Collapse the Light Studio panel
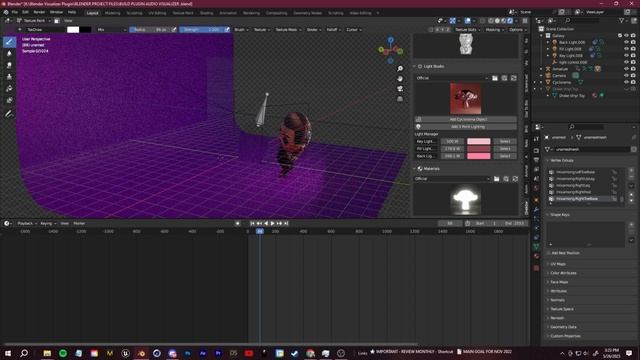 (415, 66)
